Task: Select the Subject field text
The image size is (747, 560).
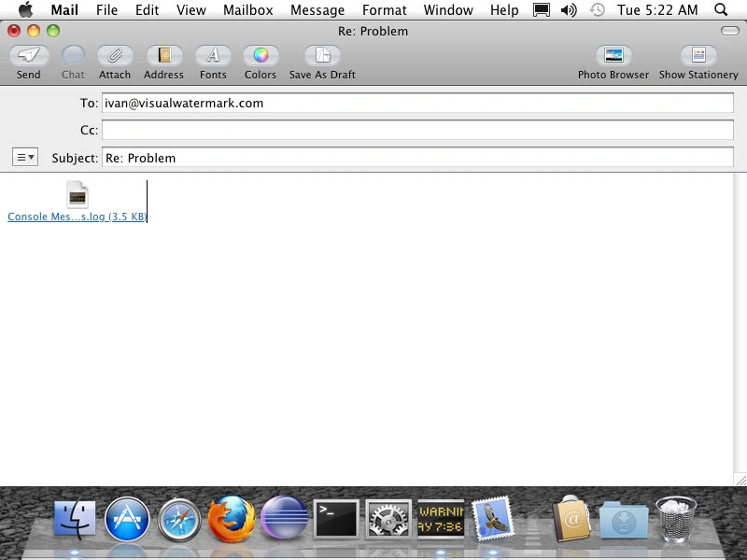Action: coord(416,158)
